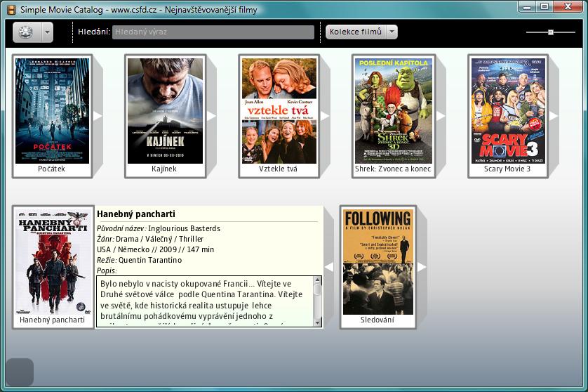Click the USA / Německo // 2009 line

point(155,249)
